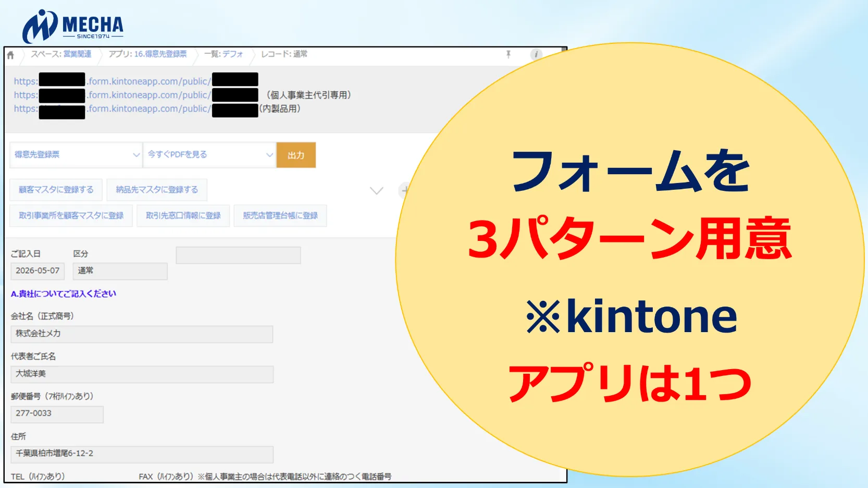Click the 代表者ご氏名 field with 大城洋美

142,374
